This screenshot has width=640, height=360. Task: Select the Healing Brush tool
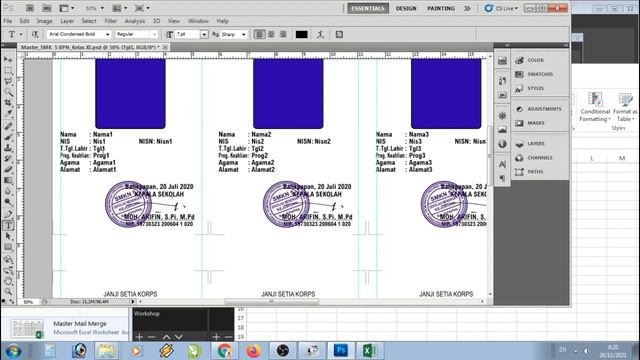click(x=8, y=127)
